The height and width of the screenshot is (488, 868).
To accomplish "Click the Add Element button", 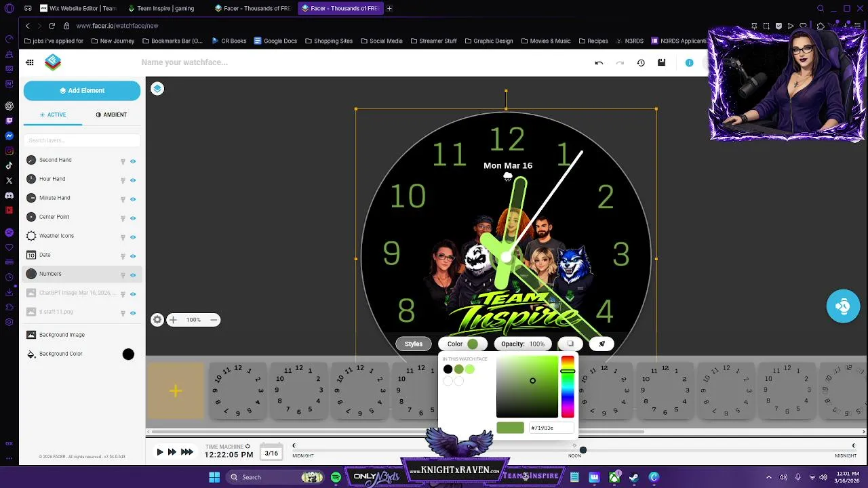I will click(82, 91).
